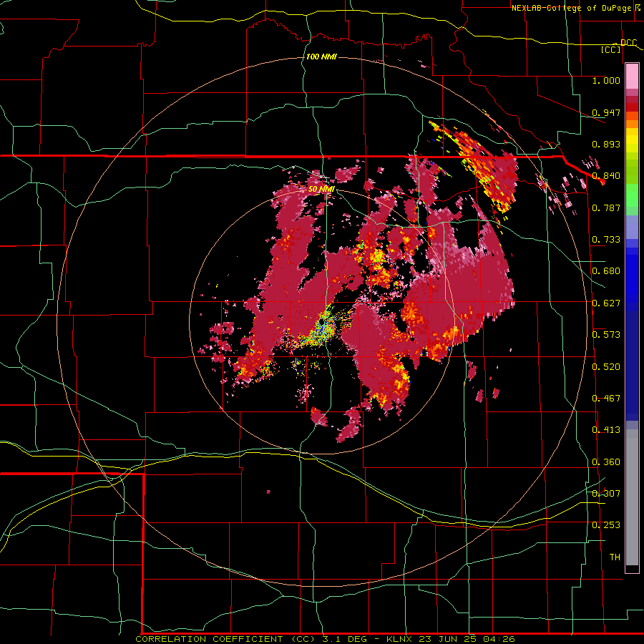Viewport: 644px width, 644px height.
Task: Click the 100 NMI range ring label
Action: 321,57
